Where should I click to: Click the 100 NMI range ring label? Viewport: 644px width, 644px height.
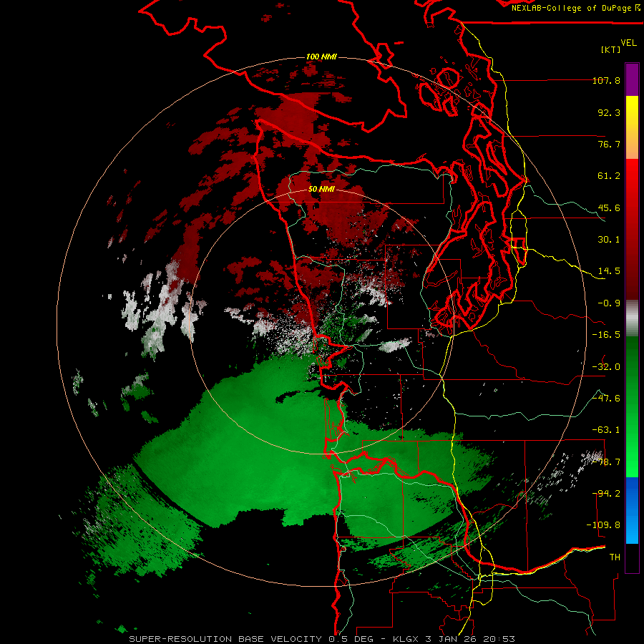tap(321, 57)
